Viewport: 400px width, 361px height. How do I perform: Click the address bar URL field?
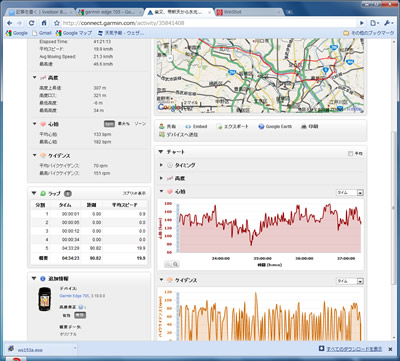pyautogui.click(x=208, y=23)
